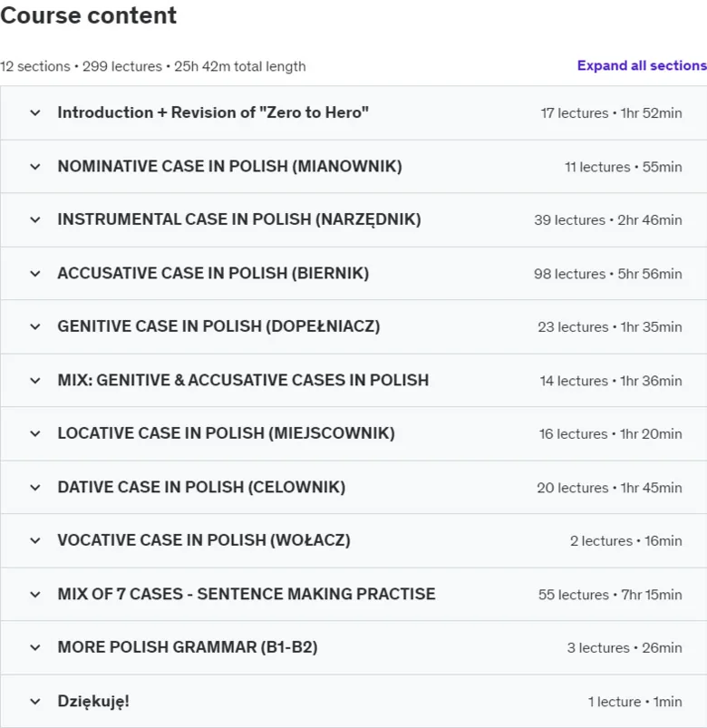Expand all sections link
This screenshot has width=707, height=728.
tap(642, 65)
